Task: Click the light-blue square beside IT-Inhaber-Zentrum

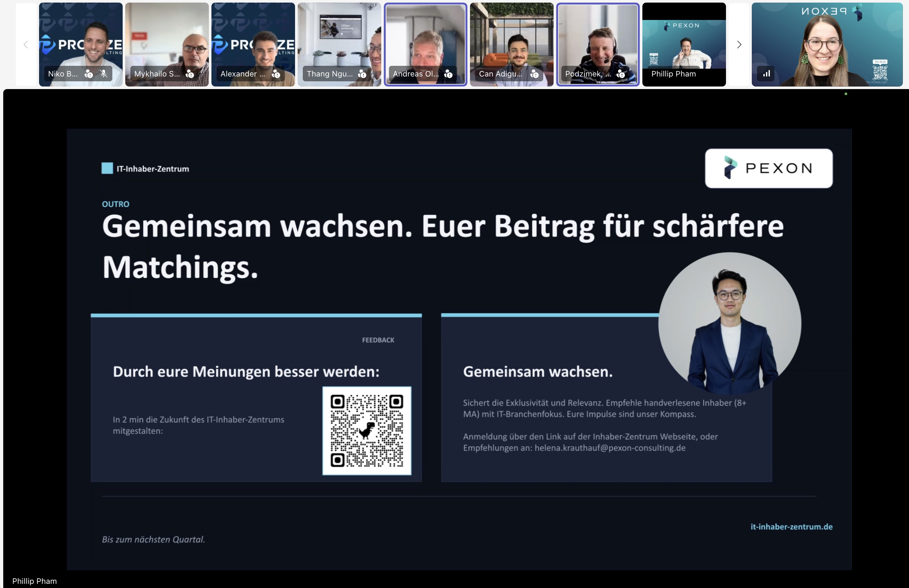Action: point(107,168)
